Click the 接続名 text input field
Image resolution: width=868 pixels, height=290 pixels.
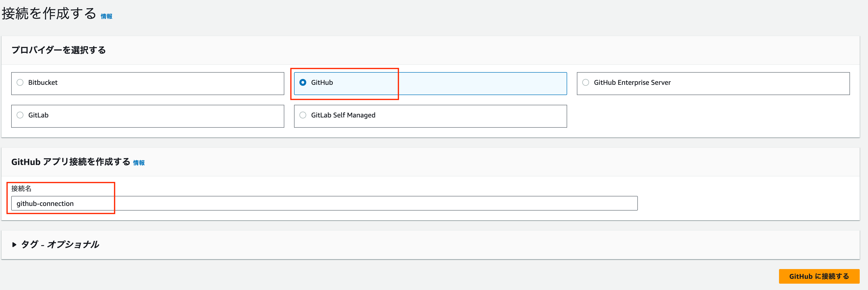pyautogui.click(x=324, y=203)
